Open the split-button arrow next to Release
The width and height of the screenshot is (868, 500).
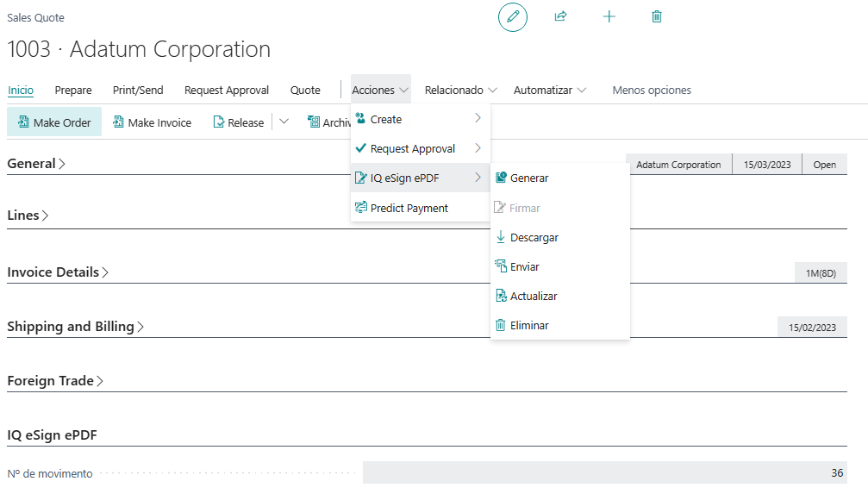pos(282,122)
